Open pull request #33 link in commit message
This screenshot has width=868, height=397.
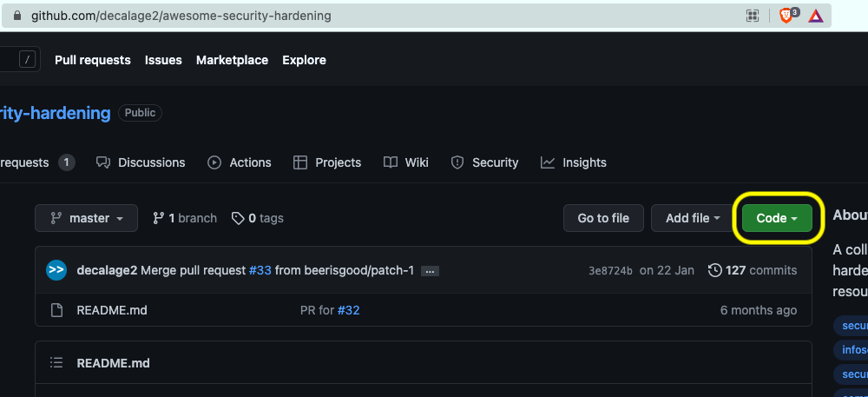pos(260,271)
